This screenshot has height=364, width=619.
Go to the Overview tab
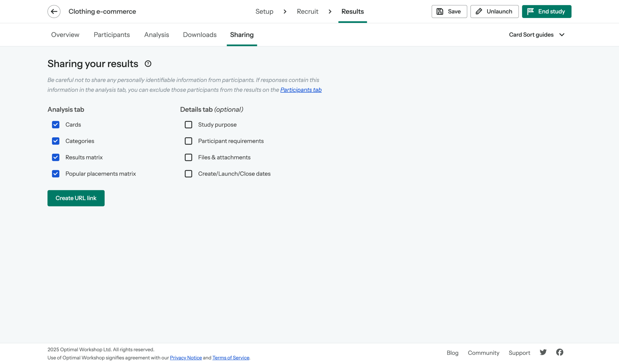(65, 34)
